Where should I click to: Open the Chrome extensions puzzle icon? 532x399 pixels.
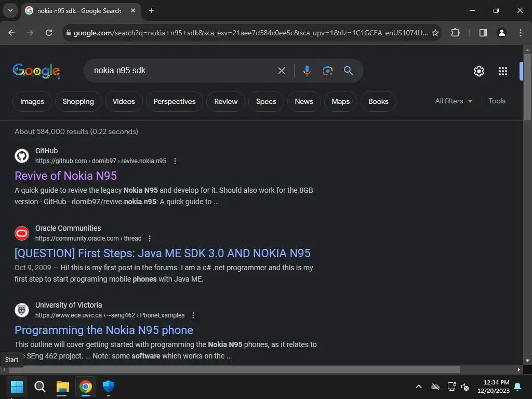455,33
